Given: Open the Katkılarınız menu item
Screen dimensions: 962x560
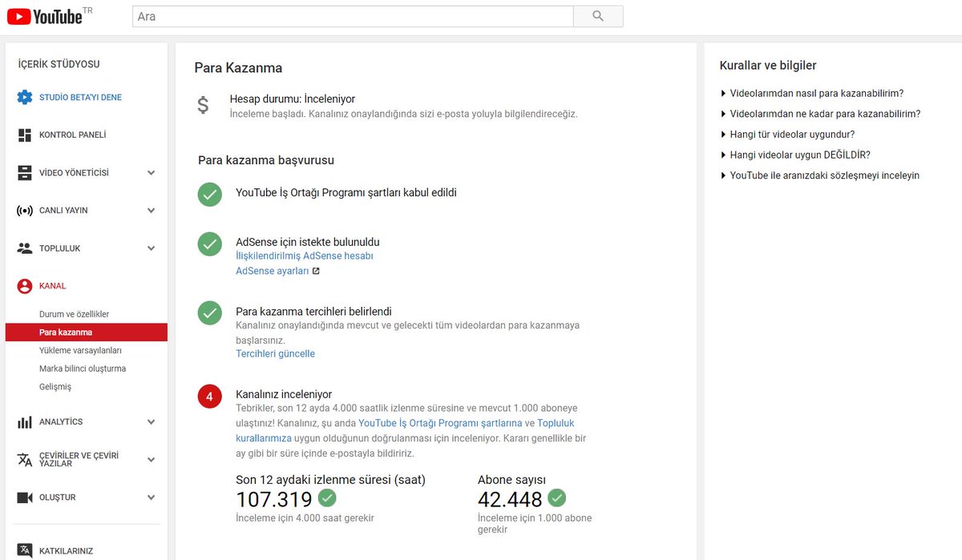Looking at the screenshot, I should pyautogui.click(x=66, y=551).
